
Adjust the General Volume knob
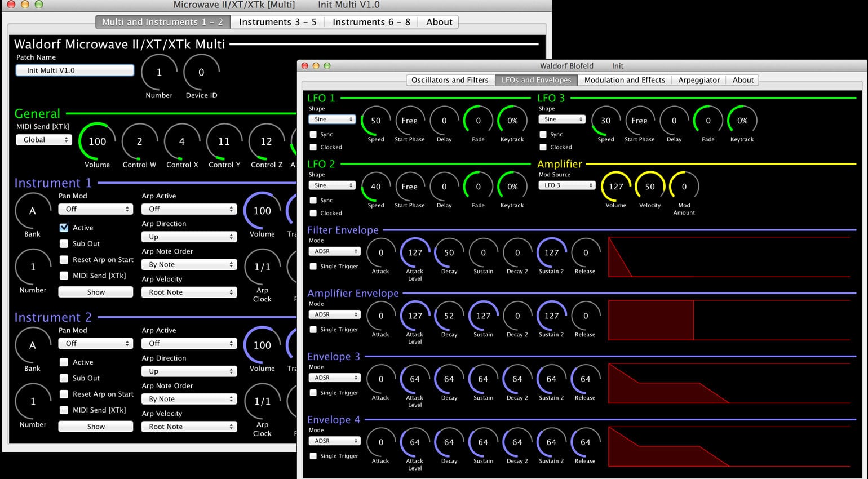tap(96, 142)
